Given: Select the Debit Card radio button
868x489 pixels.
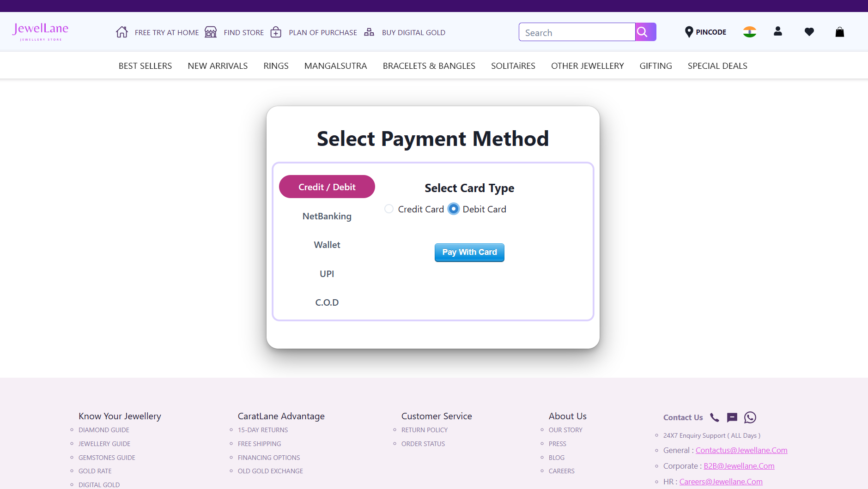Looking at the screenshot, I should (453, 209).
